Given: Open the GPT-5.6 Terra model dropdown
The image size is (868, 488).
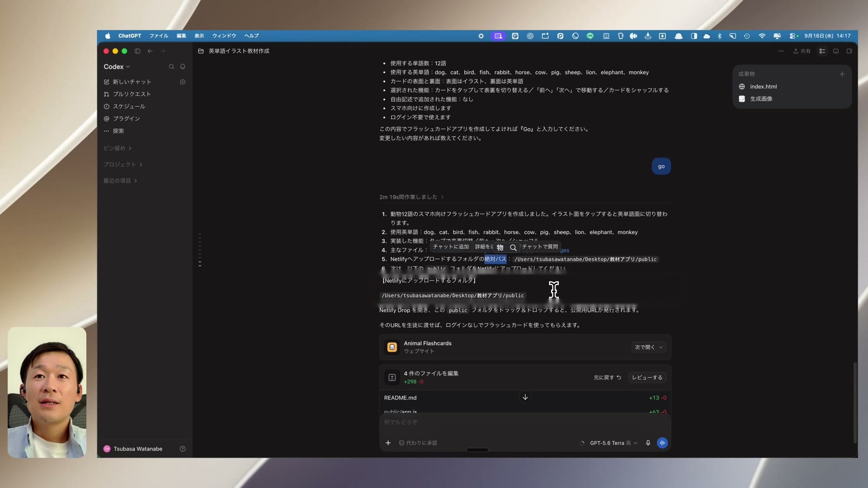Looking at the screenshot, I should (614, 443).
